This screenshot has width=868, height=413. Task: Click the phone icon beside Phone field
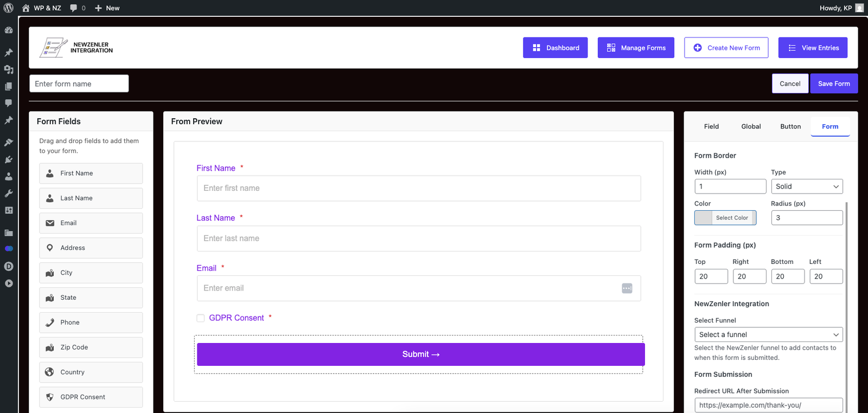pyautogui.click(x=49, y=322)
